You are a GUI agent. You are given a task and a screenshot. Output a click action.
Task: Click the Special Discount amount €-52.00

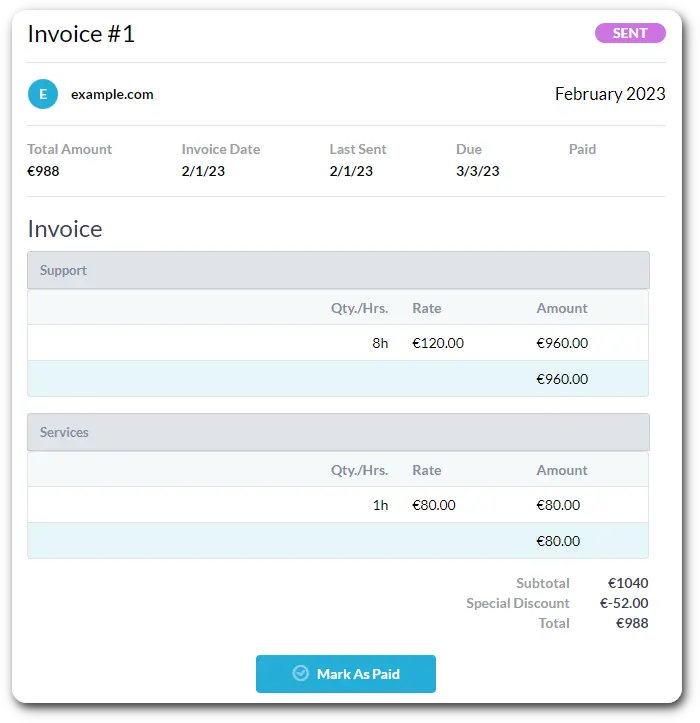623,603
